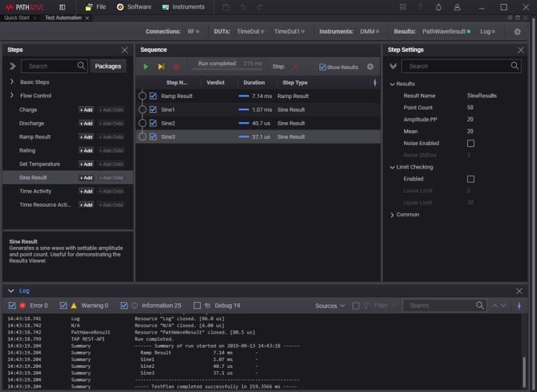
Task: Click the red X next to Step label
Action: pos(295,67)
